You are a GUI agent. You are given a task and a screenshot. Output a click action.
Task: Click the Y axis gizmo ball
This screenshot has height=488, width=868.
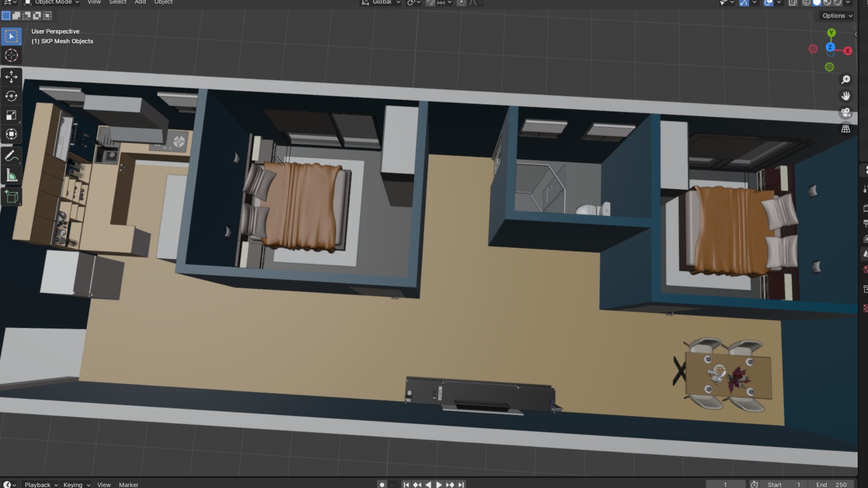[831, 33]
